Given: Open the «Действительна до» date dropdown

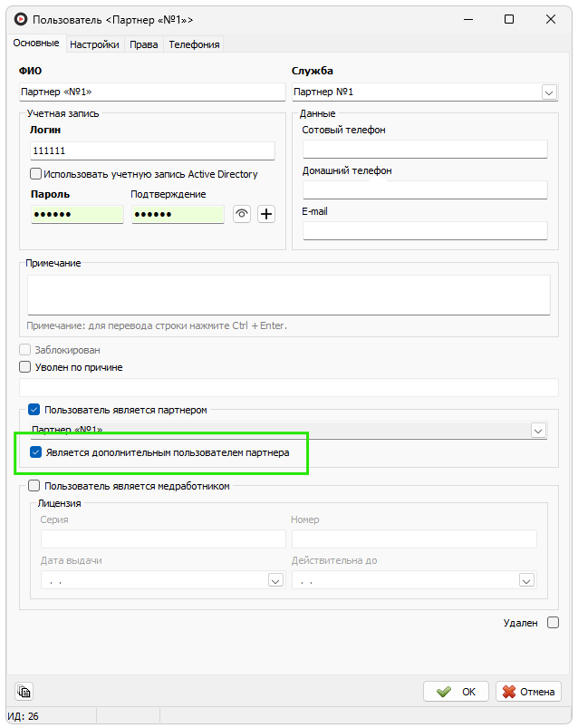Looking at the screenshot, I should 526,580.
